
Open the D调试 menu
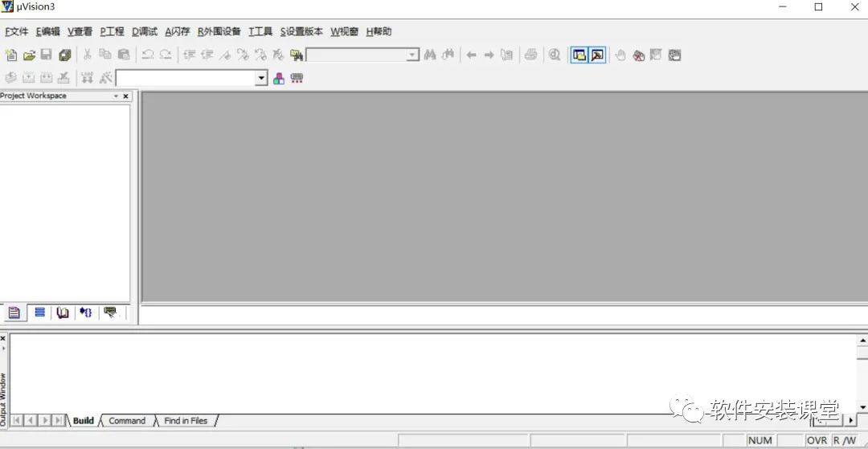(x=145, y=31)
